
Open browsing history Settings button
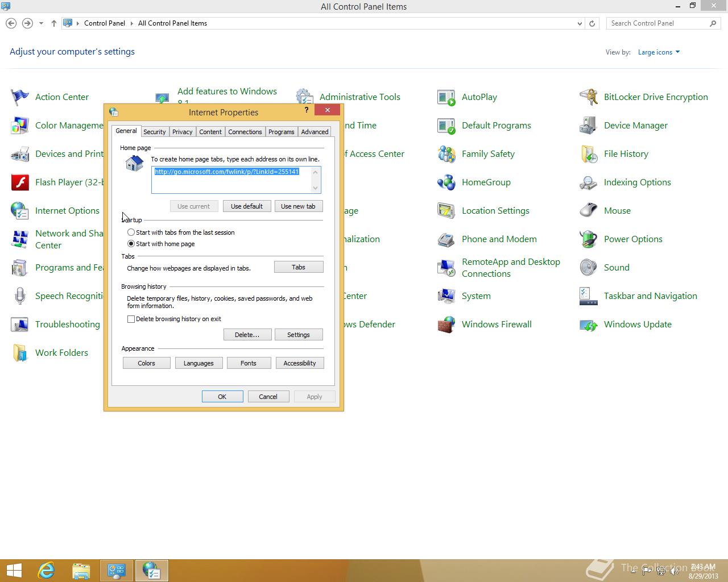(299, 335)
